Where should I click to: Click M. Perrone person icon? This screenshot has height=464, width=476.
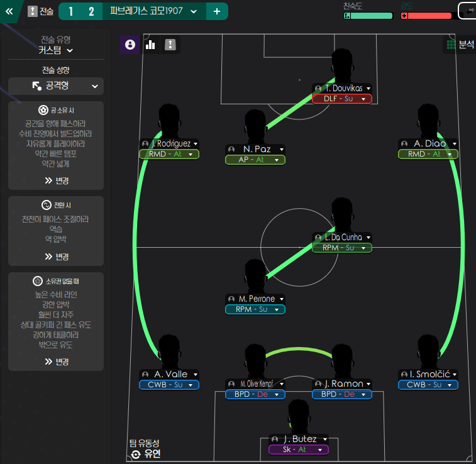click(x=231, y=299)
